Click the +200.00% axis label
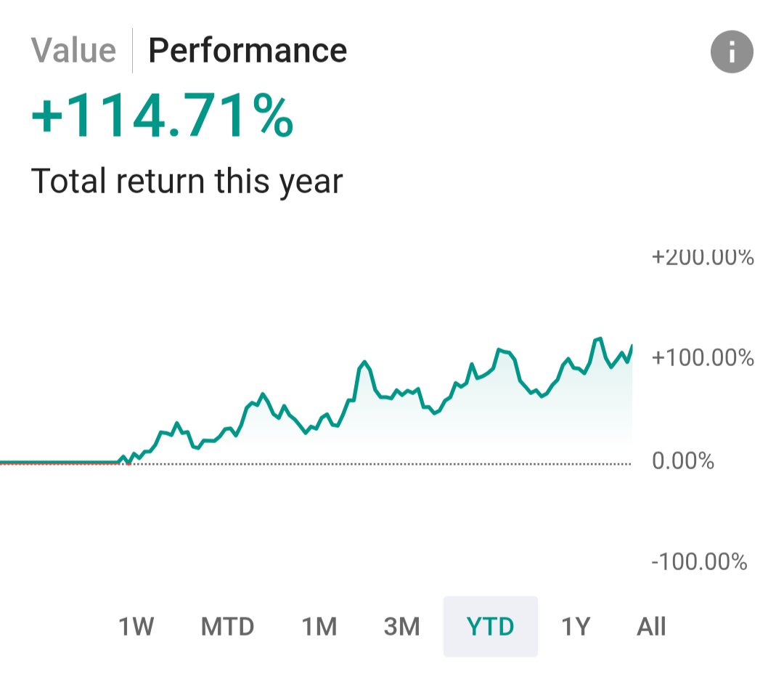Screen dimensions: 784x674 (x=703, y=257)
